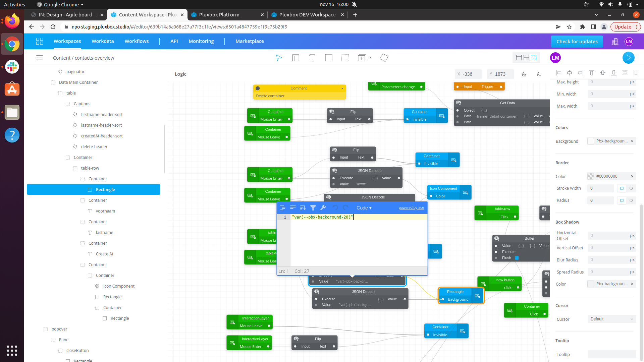Open the Workflows menu
This screenshot has height=362, width=644.
click(x=137, y=41)
